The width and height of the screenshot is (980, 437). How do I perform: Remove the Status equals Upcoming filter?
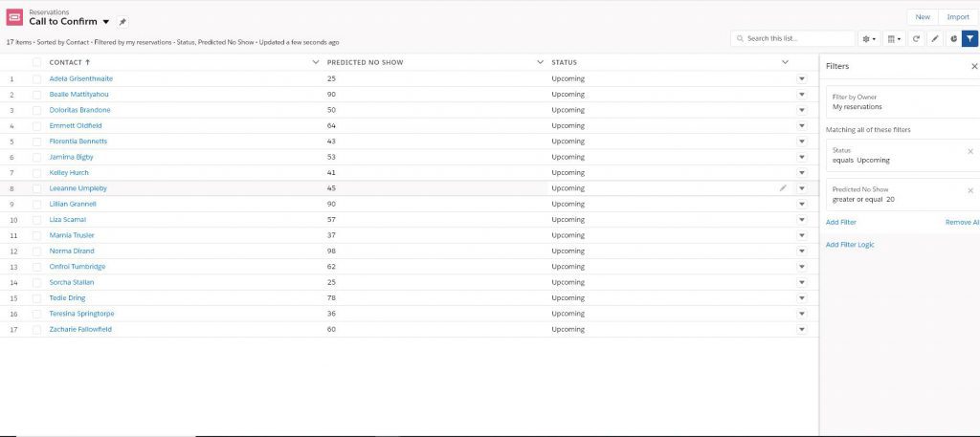click(970, 151)
